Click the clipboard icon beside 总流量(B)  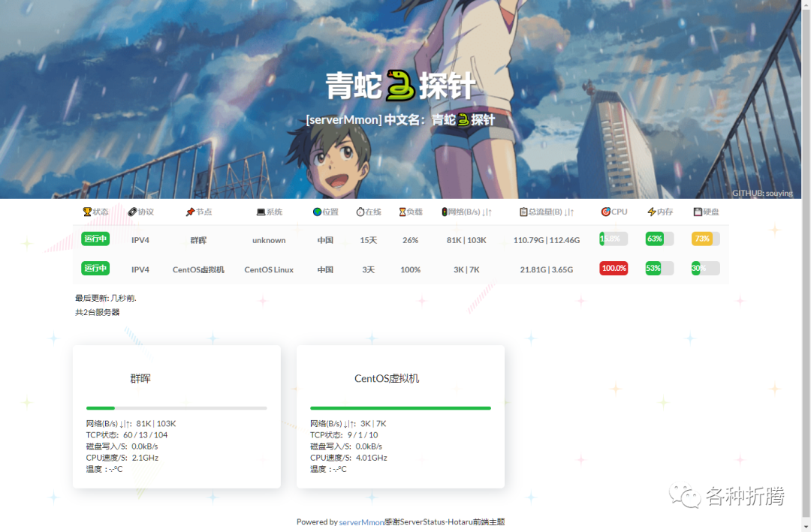(523, 212)
